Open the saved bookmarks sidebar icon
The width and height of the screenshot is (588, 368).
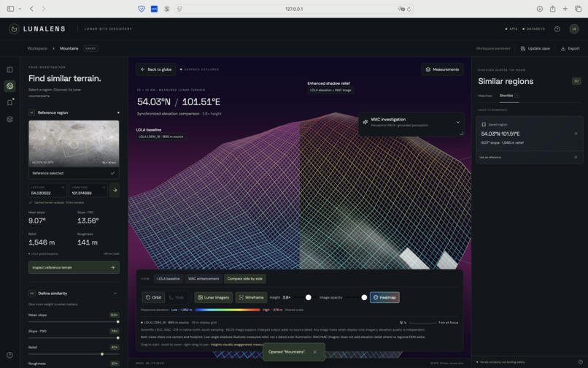(x=9, y=102)
